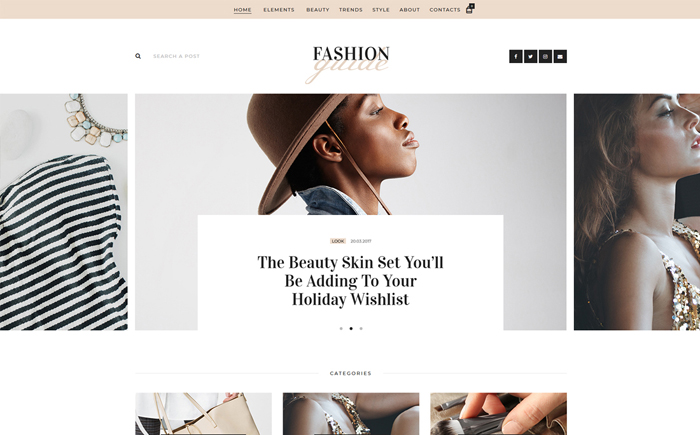This screenshot has width=700, height=435.
Task: Open the Facebook social icon
Action: (x=516, y=56)
